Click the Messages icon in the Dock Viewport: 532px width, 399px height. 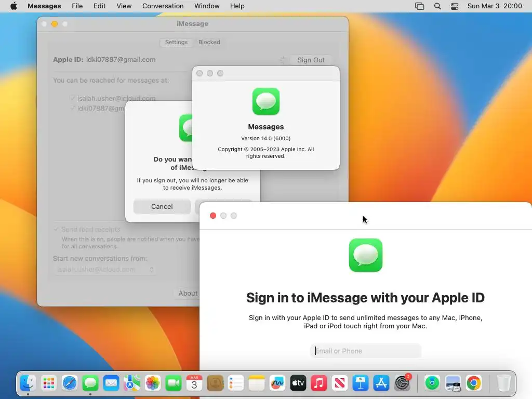pyautogui.click(x=90, y=383)
